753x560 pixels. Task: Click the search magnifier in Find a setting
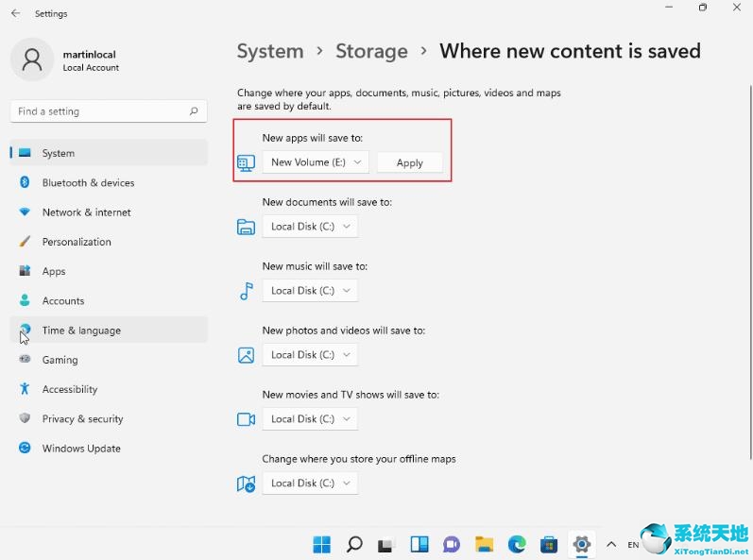pyautogui.click(x=194, y=110)
